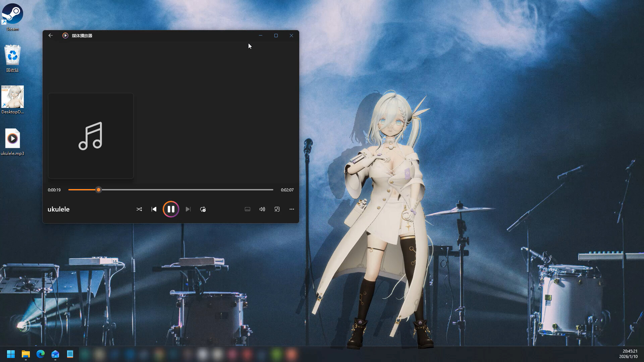Click the ukulele track title
This screenshot has width=644, height=362.
[58, 209]
